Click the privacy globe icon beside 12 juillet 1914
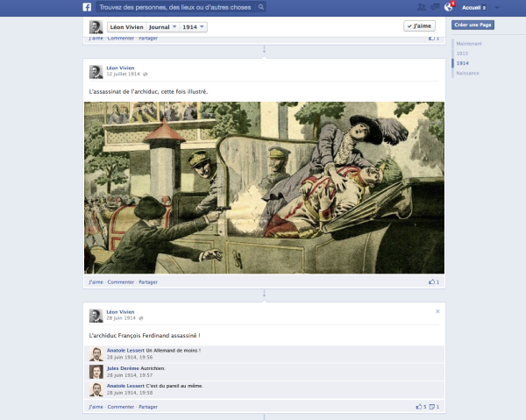Image resolution: width=526 pixels, height=420 pixels. click(x=145, y=75)
